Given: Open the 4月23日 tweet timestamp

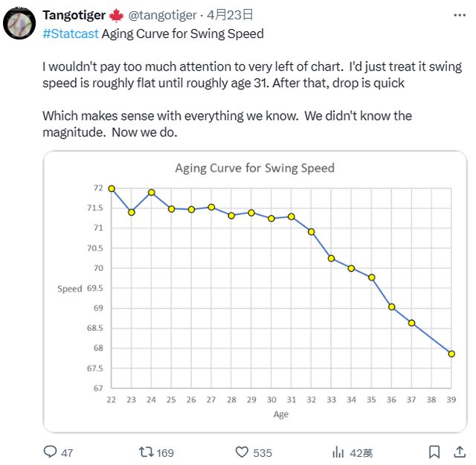Looking at the screenshot, I should [x=229, y=15].
